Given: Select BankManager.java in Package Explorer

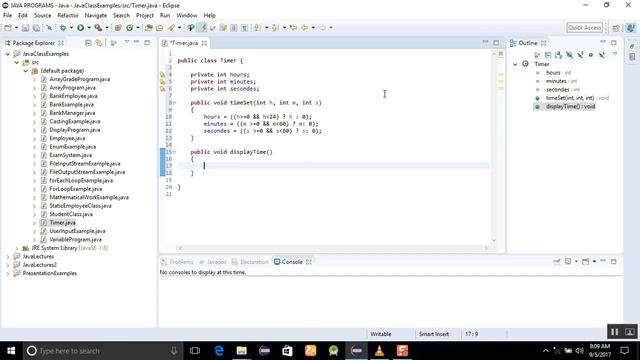Looking at the screenshot, I should 72,113.
